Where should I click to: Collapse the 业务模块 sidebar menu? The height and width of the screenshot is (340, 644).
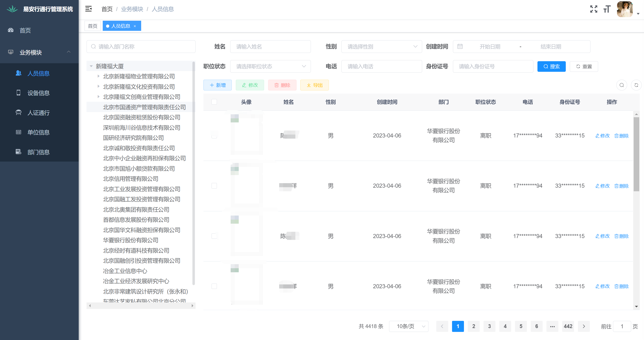coord(39,52)
